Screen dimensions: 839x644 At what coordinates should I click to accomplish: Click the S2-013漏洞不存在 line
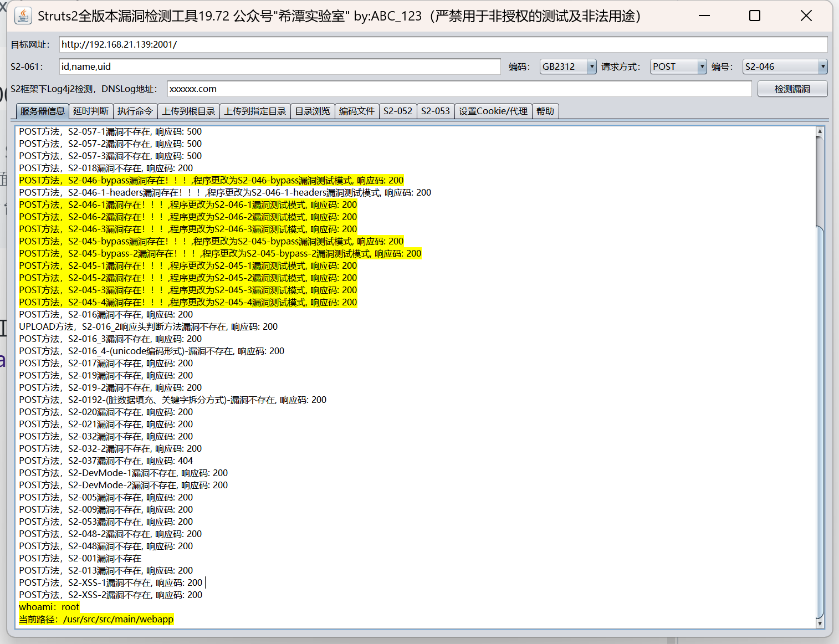tap(106, 570)
